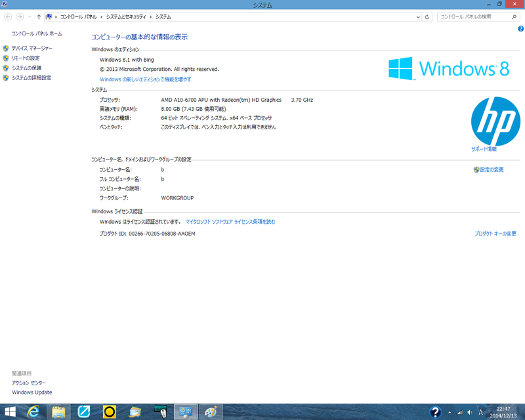Open サポート情報 link under HP logo
525x420 pixels.
(484, 149)
